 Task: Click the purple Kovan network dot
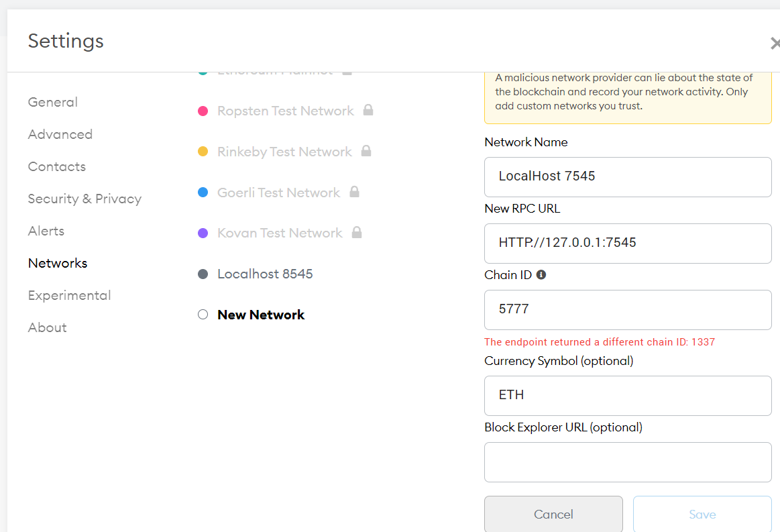203,233
